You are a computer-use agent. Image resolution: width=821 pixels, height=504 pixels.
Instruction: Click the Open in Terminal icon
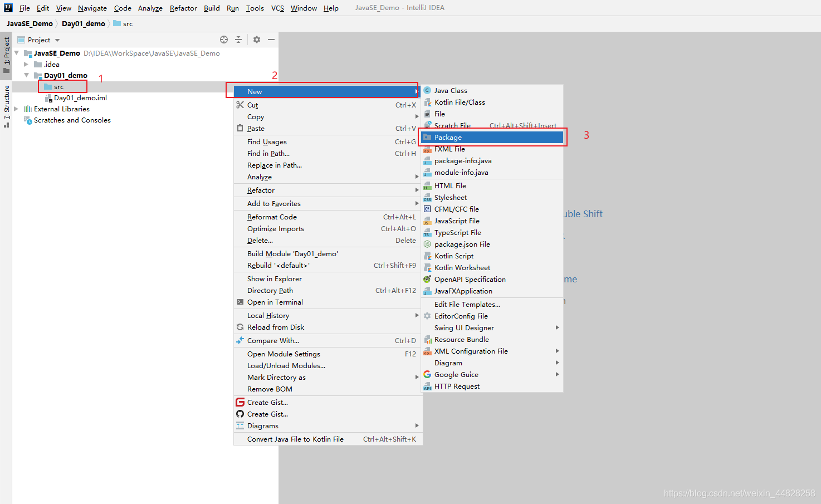(240, 302)
